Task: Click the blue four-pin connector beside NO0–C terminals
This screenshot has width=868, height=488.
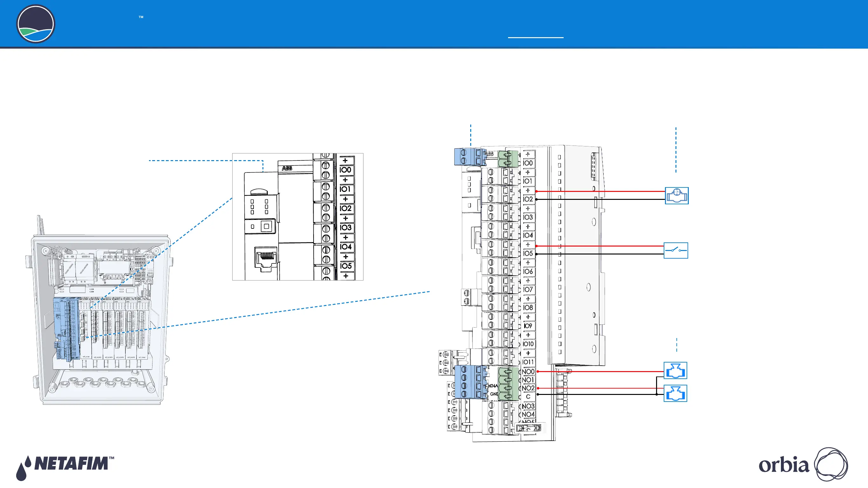Action: point(471,382)
